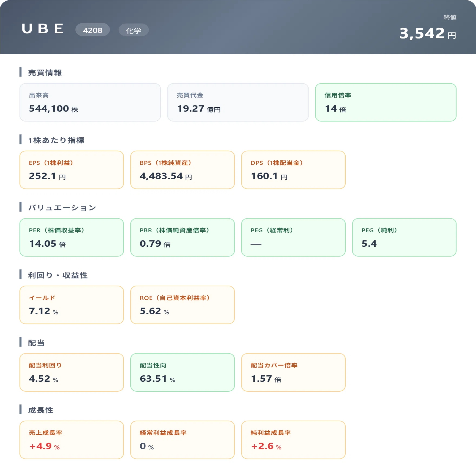Select the PBR value 0.79 倍
476x476 pixels.
155,244
